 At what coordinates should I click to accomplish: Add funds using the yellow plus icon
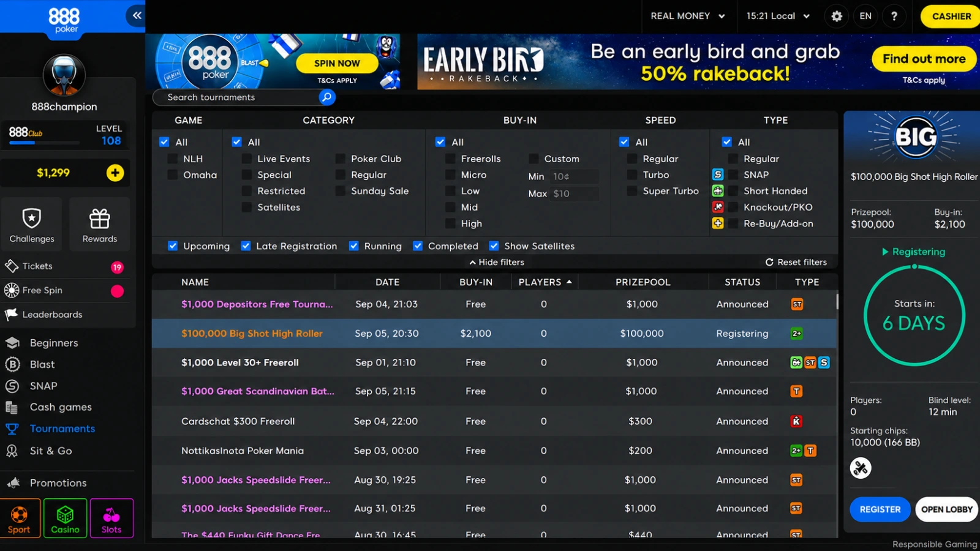(x=115, y=173)
